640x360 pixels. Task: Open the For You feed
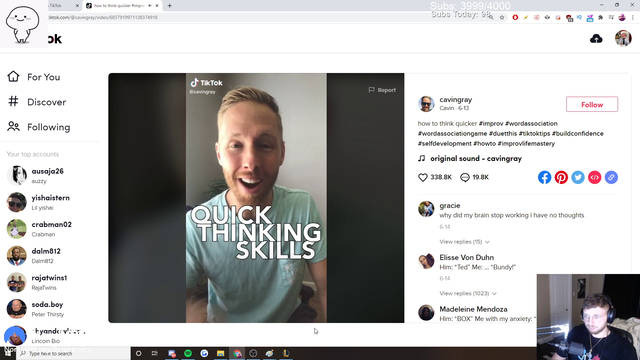[33, 77]
